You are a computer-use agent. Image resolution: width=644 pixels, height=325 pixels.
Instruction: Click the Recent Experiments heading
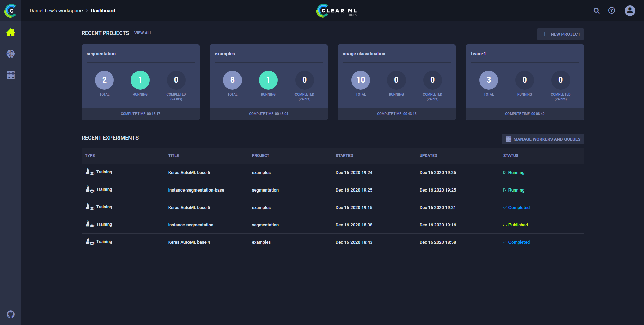tap(110, 138)
